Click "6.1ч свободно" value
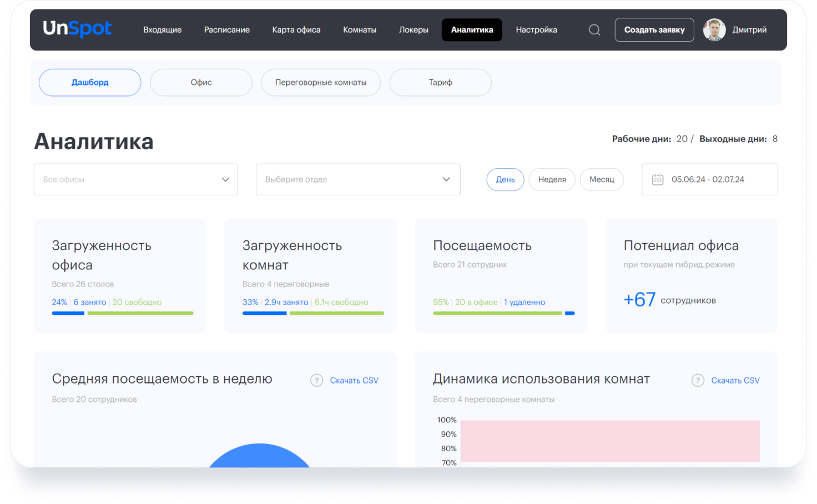 pos(341,302)
